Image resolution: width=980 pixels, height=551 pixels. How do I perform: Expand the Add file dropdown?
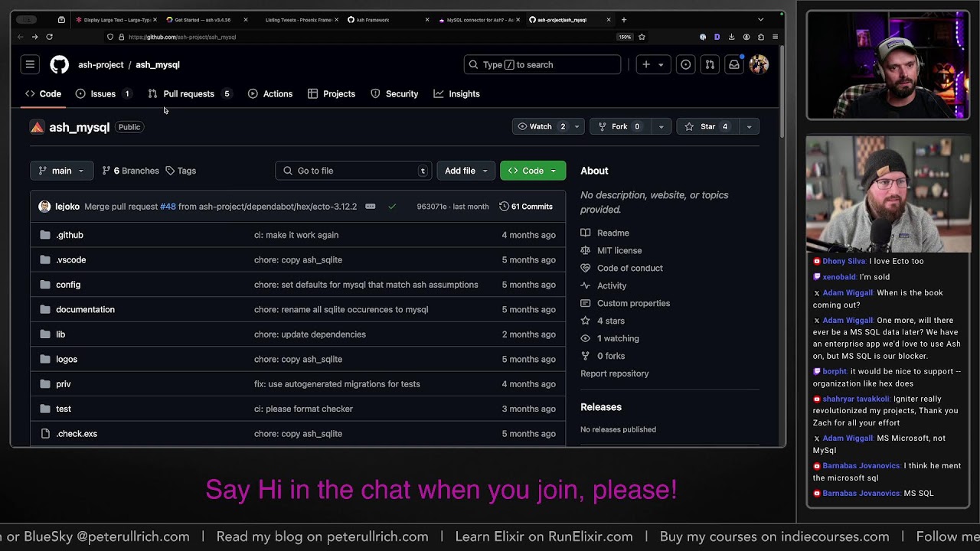465,171
